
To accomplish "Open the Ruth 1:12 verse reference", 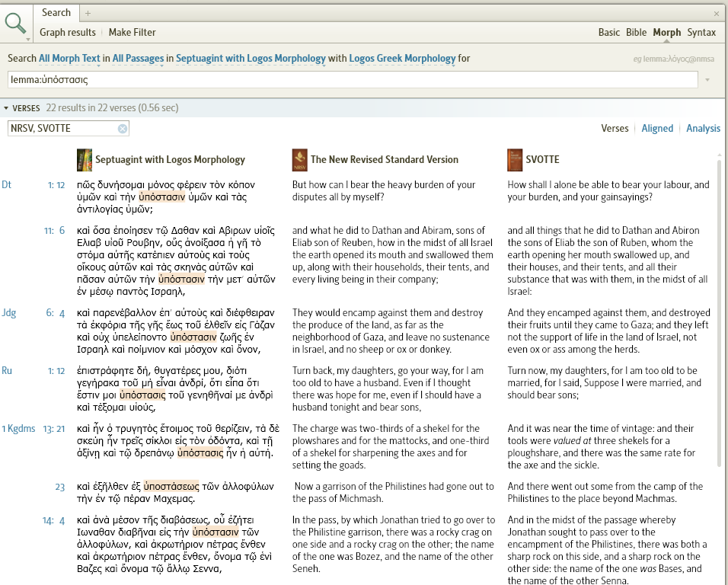I will click(x=56, y=371).
